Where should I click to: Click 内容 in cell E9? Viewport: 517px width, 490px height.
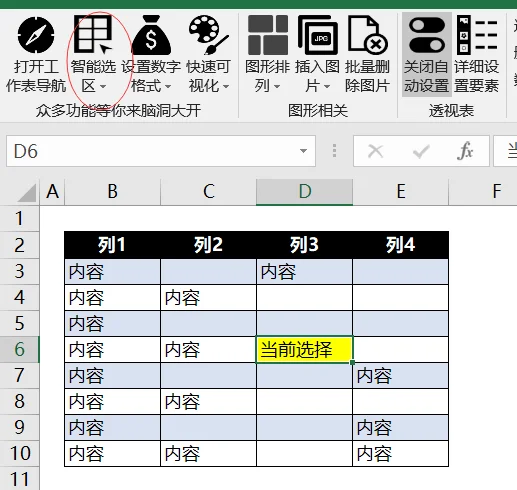click(374, 428)
